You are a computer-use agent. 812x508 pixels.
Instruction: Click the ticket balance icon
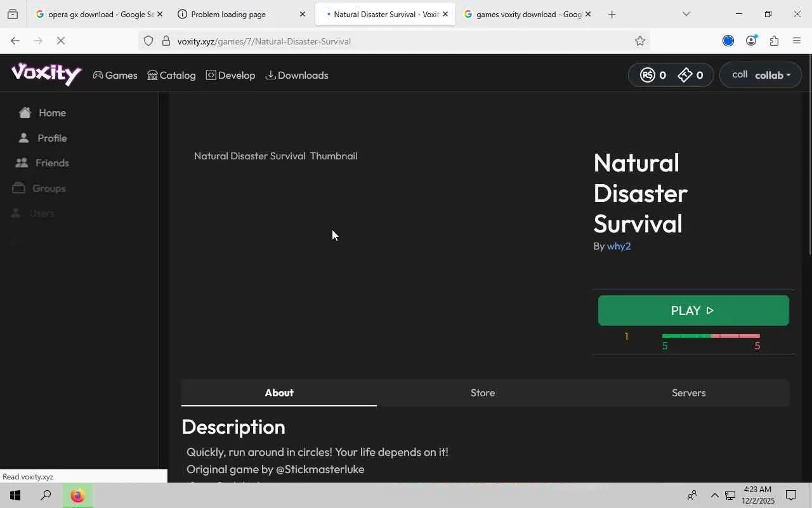685,75
